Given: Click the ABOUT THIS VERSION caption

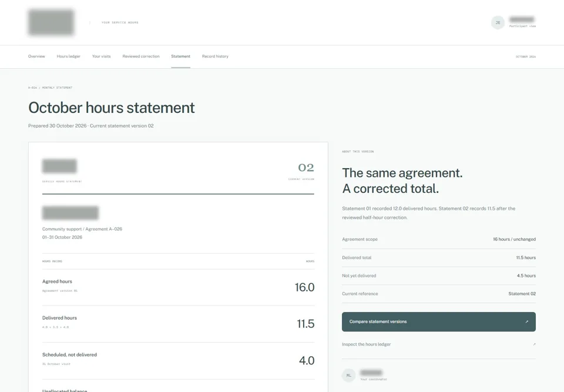Looking at the screenshot, I should click(x=358, y=152).
